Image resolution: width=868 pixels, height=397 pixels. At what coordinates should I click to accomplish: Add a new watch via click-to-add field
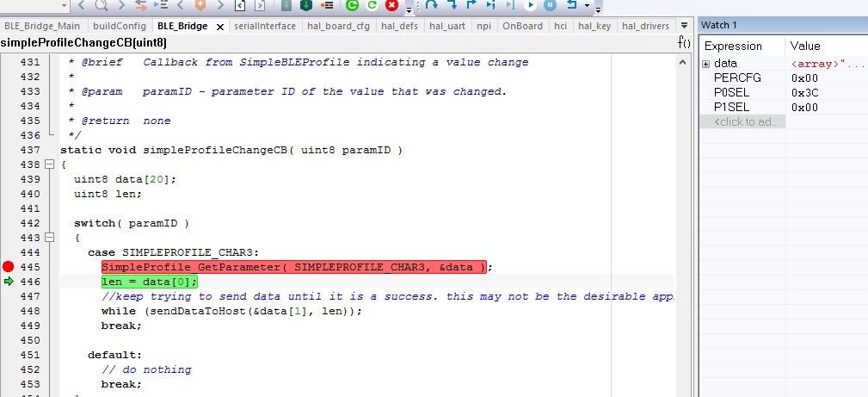point(742,122)
